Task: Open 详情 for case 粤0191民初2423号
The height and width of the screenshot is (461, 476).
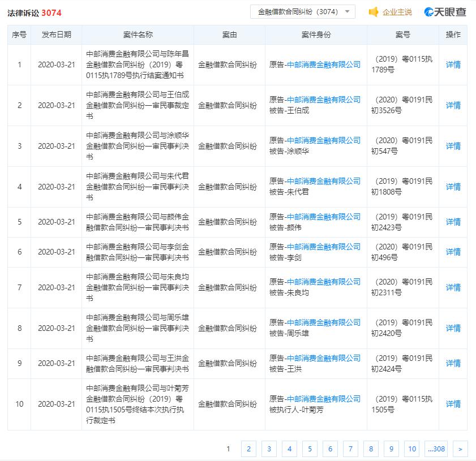Action: pyautogui.click(x=453, y=222)
